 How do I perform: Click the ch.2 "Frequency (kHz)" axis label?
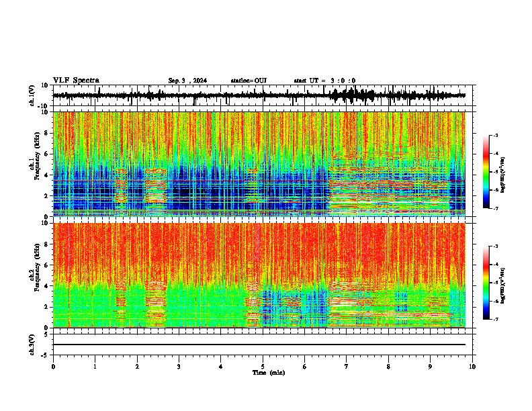(38, 267)
